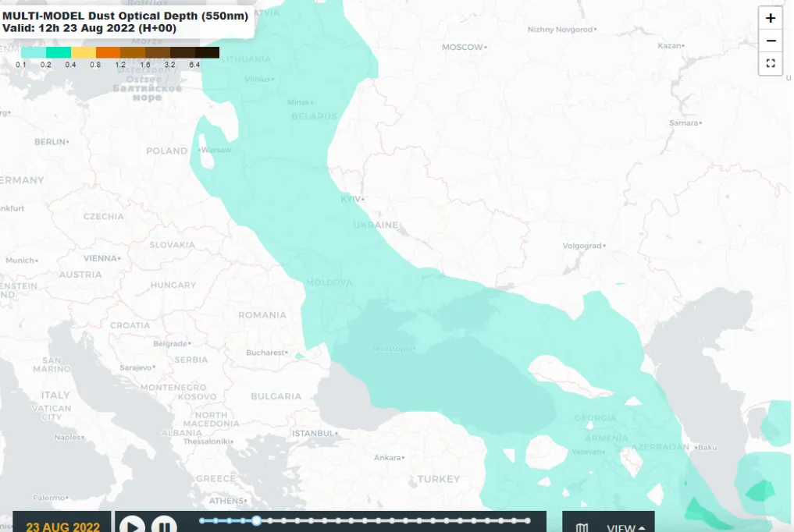This screenshot has width=794, height=532.
Task: Select the timeline dot just before current step
Action: click(x=243, y=520)
